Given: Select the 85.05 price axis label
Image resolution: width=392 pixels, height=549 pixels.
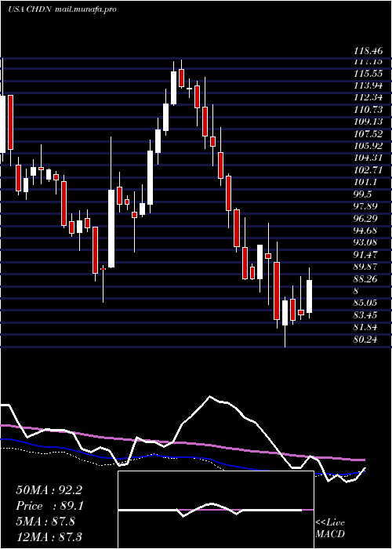Looking at the screenshot, I should (365, 303).
